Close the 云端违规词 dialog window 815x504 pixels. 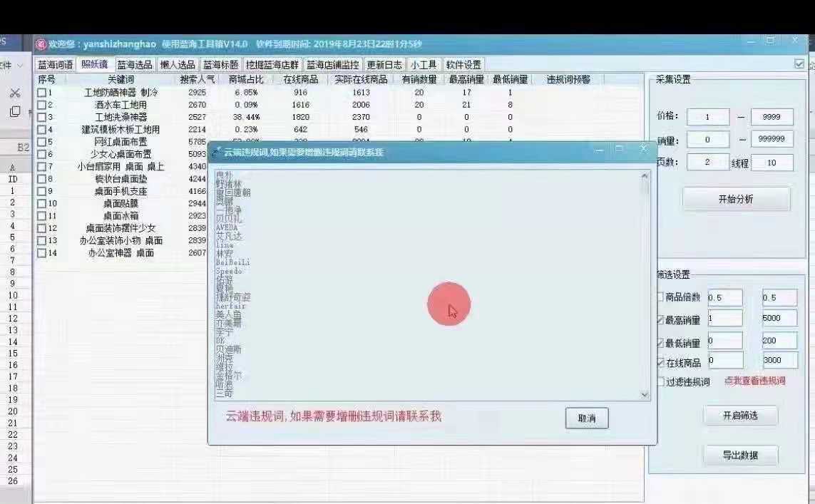tap(643, 150)
